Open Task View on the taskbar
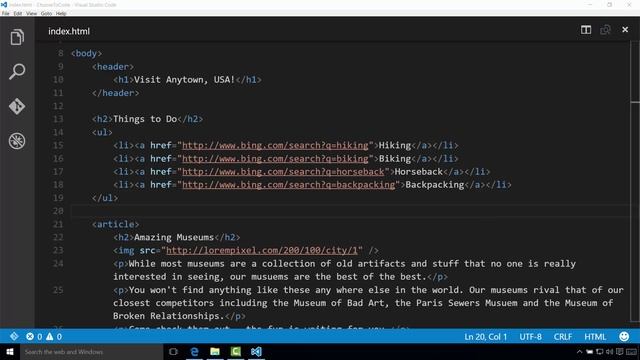 (x=173, y=351)
